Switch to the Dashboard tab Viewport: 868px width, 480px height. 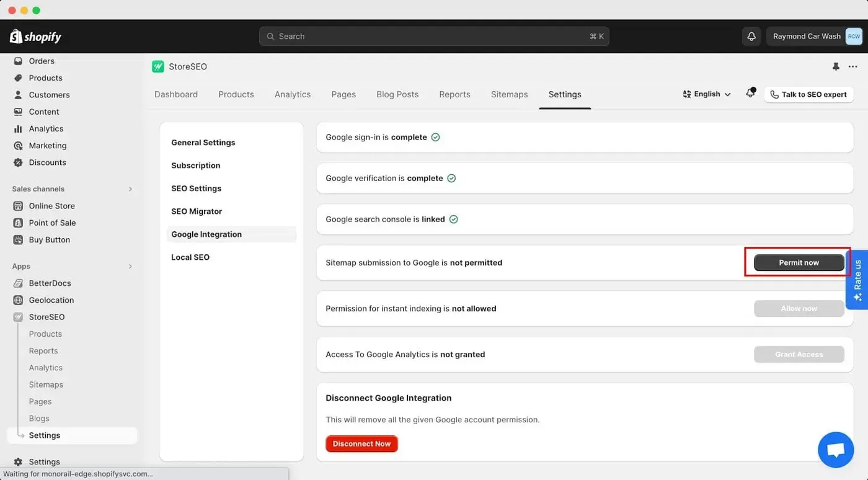[x=176, y=94]
